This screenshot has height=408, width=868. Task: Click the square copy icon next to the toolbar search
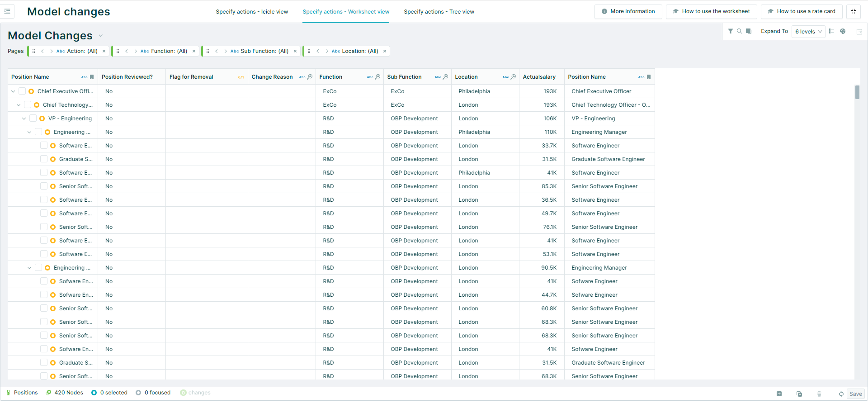point(749,31)
